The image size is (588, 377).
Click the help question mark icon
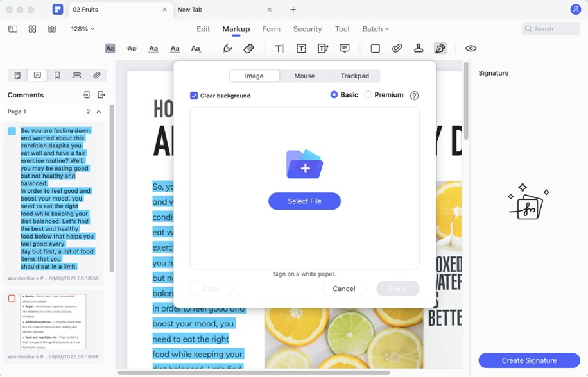point(414,96)
